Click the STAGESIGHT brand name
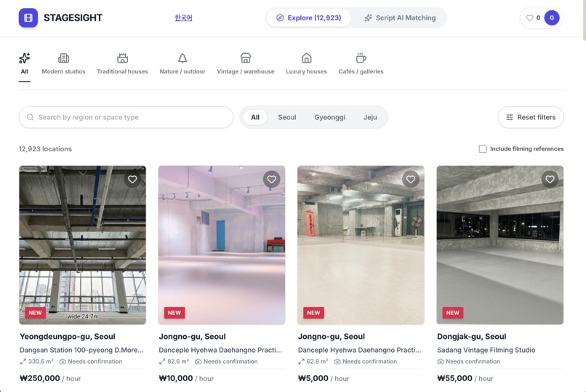 pos(73,17)
